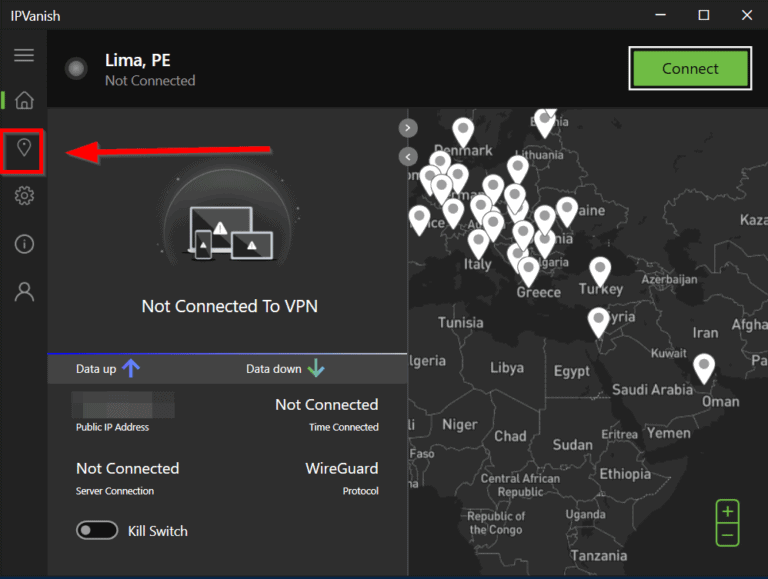Viewport: 768px width, 579px height.
Task: Click the Data down label
Action: pos(274,369)
